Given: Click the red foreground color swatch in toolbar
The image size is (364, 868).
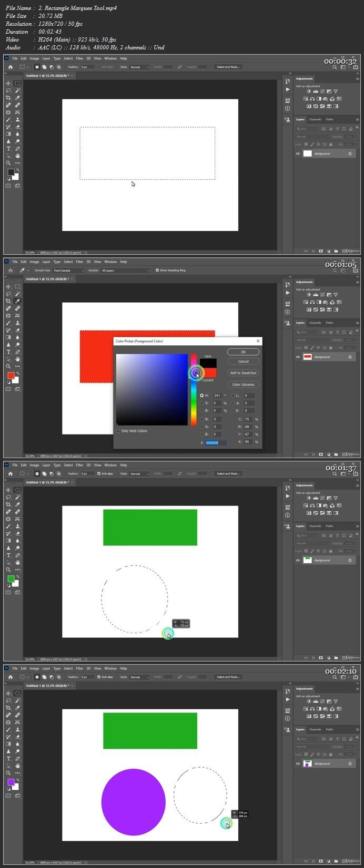Looking at the screenshot, I should click(11, 376).
